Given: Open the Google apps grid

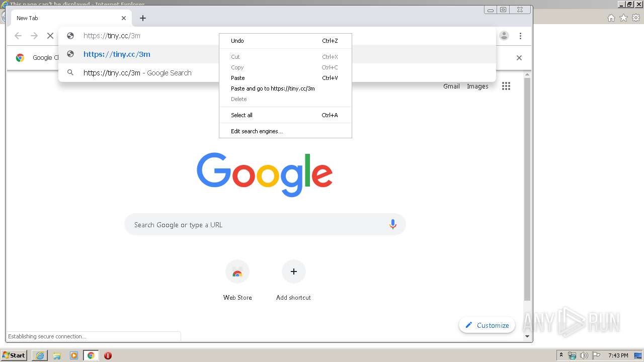Looking at the screenshot, I should 506,86.
